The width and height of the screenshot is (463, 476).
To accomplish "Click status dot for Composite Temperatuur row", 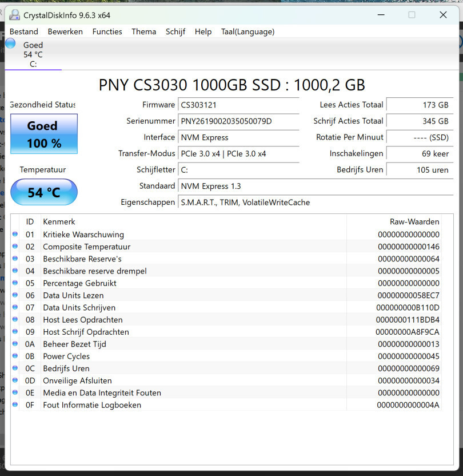I will pos(15,246).
